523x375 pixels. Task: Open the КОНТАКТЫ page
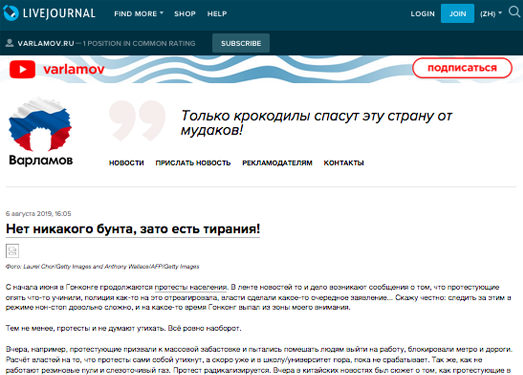[344, 163]
